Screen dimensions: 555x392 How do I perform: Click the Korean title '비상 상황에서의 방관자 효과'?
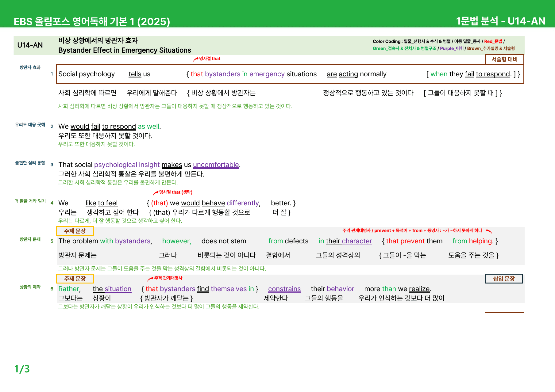coord(98,40)
